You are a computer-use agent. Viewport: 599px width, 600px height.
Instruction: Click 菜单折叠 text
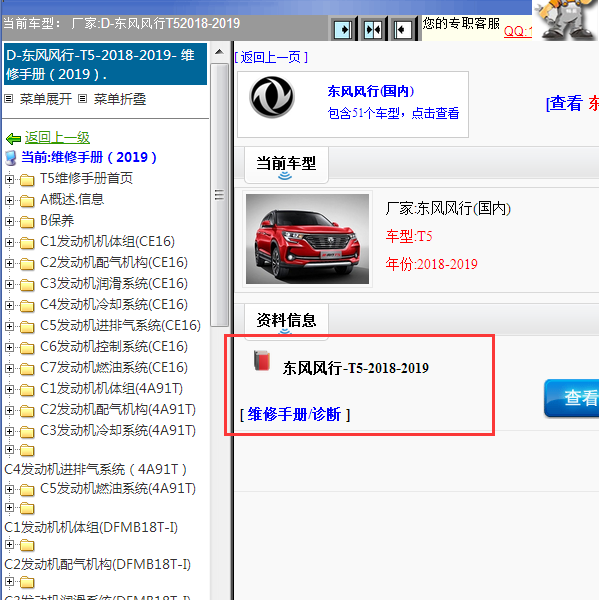tap(120, 99)
